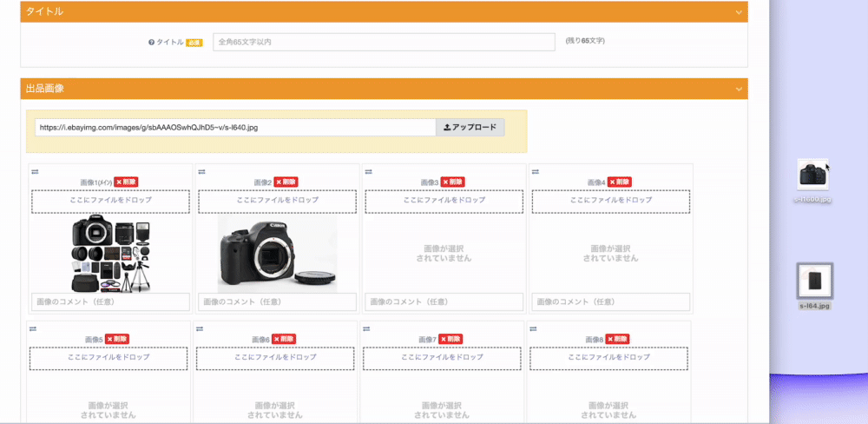This screenshot has width=868, height=424.
Task: Click the image URL input field
Action: [235, 128]
